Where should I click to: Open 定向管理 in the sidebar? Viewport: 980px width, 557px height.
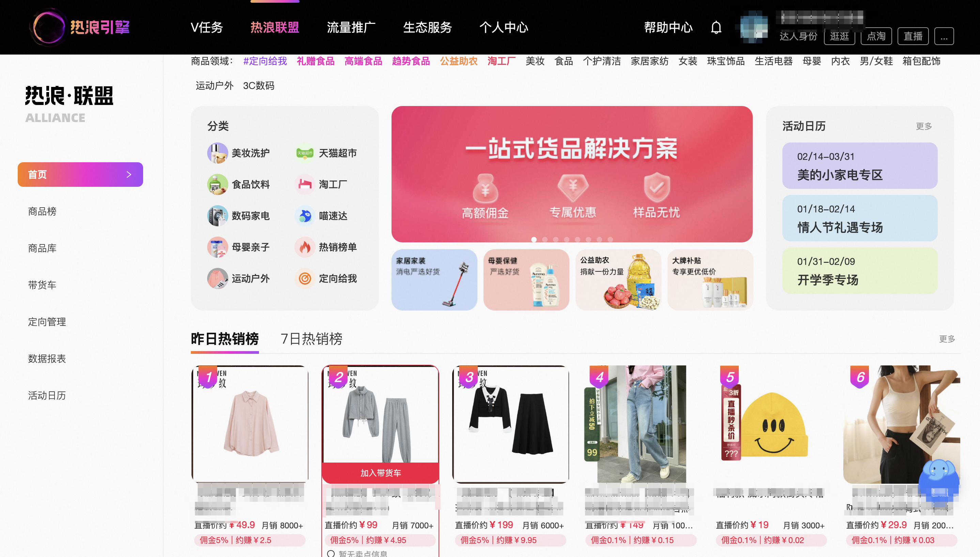47,322
